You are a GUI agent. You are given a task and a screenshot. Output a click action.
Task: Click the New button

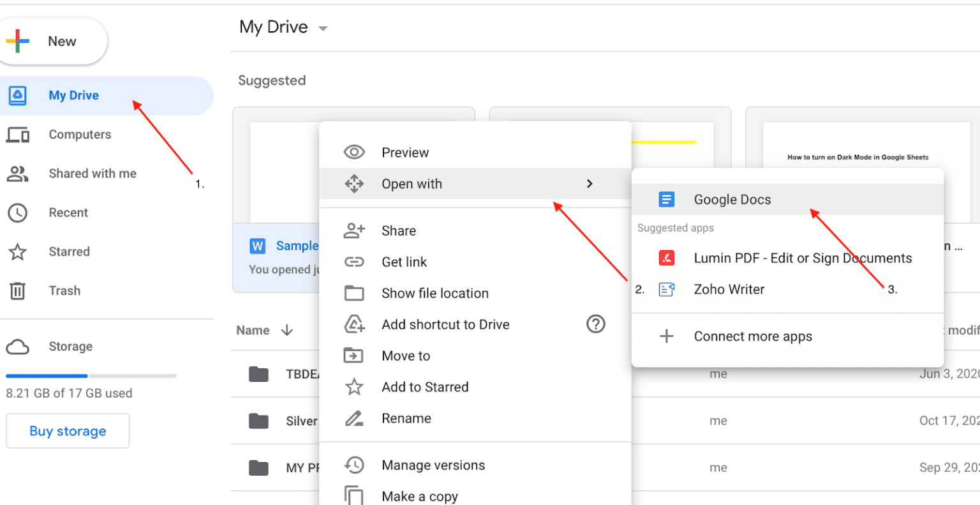click(52, 41)
